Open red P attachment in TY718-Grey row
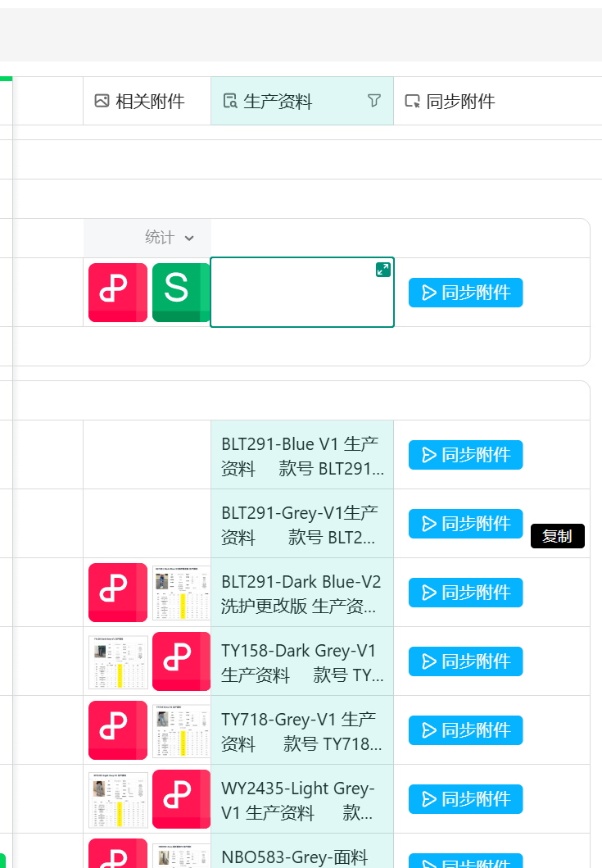The image size is (602, 868). [118, 730]
